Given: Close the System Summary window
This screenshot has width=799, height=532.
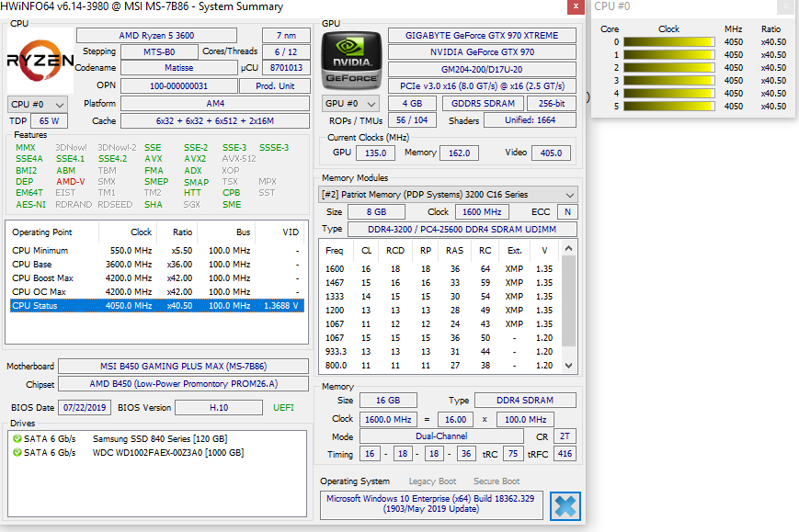Looking at the screenshot, I should tap(576, 6).
